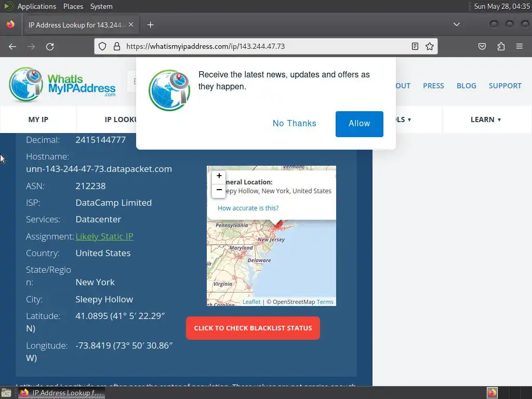Select the Country value United States

pyautogui.click(x=103, y=253)
